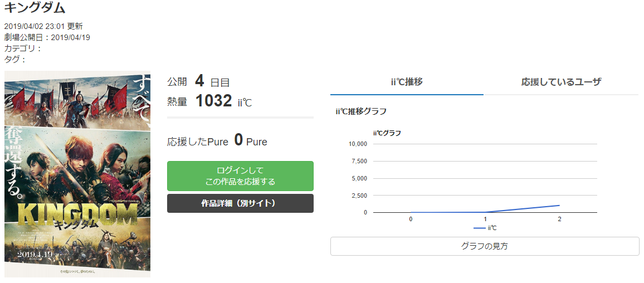644x283 pixels.
Task: Click the 劇場公開日：2019/04/19 line
Action: [47, 37]
